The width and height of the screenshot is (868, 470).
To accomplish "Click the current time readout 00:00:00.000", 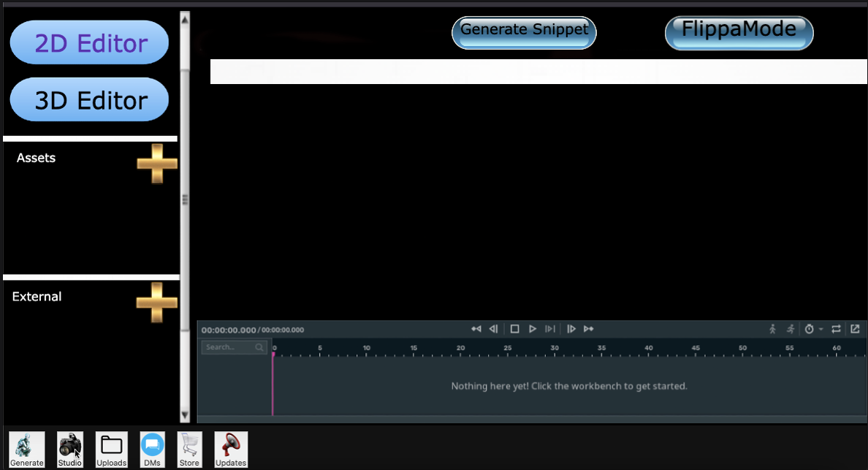I will pos(229,330).
